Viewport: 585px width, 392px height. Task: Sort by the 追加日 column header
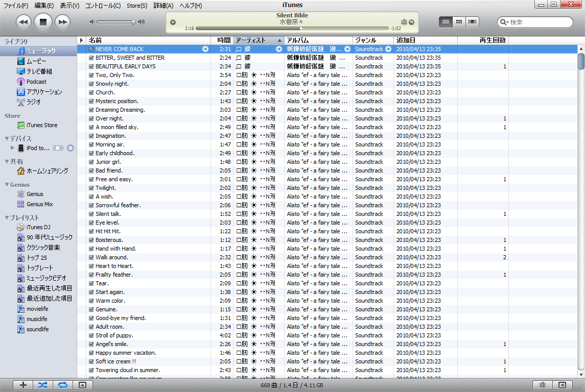coord(425,40)
